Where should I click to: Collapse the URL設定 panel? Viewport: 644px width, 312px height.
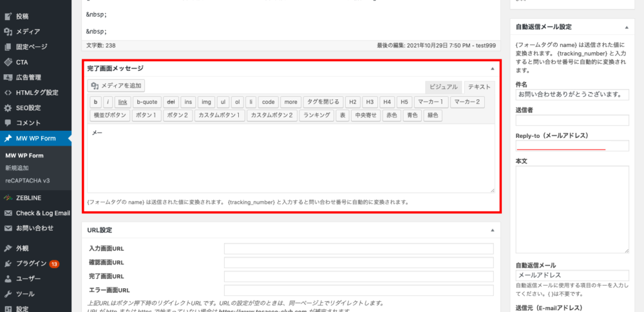coord(492,230)
